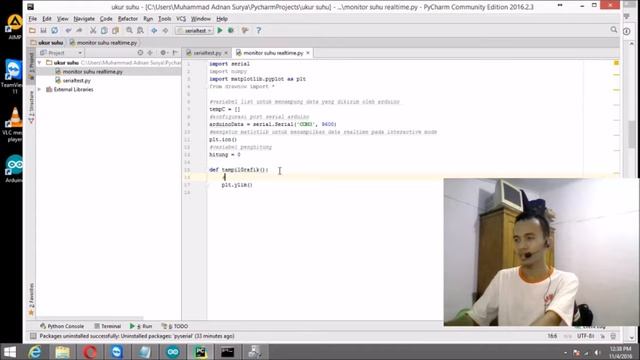Click the PyCharm taskbar icon
The width and height of the screenshot is (640, 360).
pyautogui.click(x=200, y=352)
